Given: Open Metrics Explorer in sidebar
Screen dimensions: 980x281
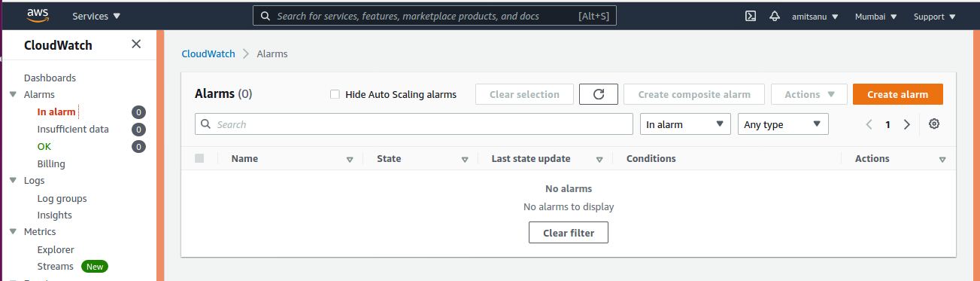Looking at the screenshot, I should [56, 249].
